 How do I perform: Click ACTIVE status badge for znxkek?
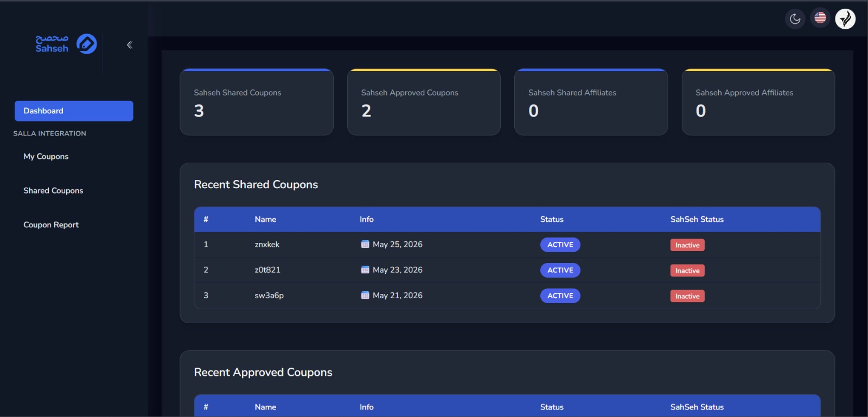(560, 245)
